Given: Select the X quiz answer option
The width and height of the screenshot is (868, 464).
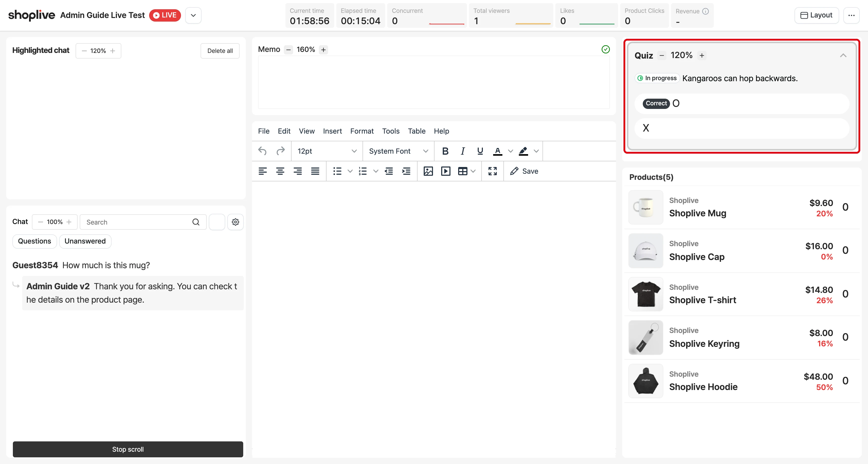Looking at the screenshot, I should [742, 128].
